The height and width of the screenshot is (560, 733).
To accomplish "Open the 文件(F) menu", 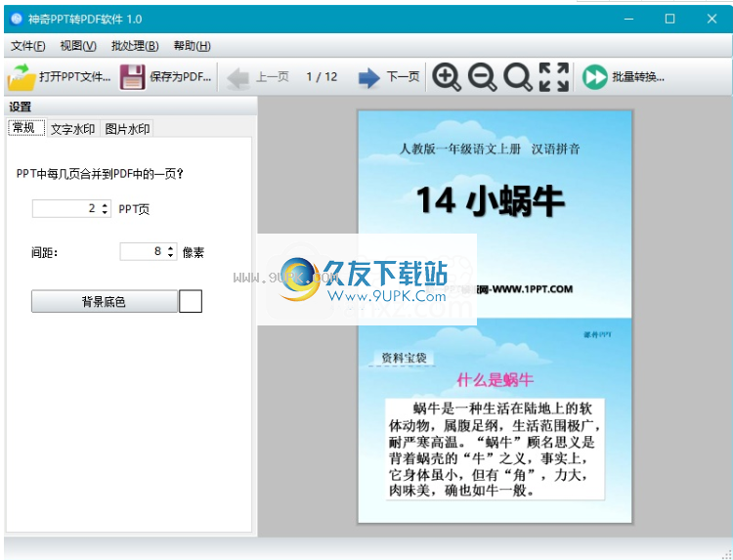I will coord(28,46).
